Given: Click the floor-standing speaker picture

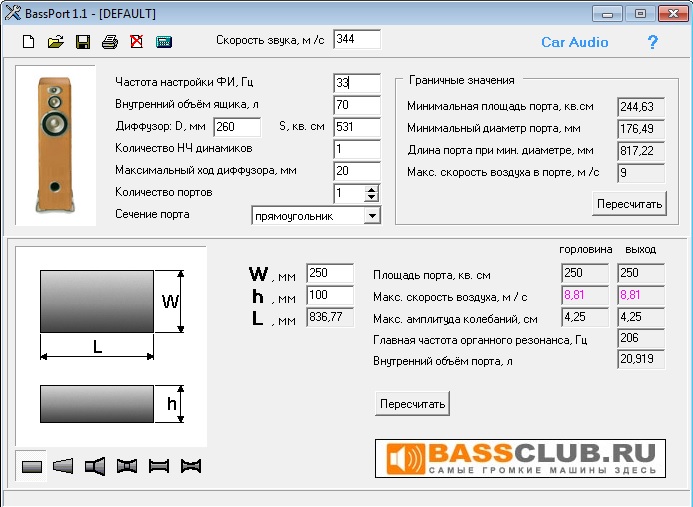Looking at the screenshot, I should point(55,145).
